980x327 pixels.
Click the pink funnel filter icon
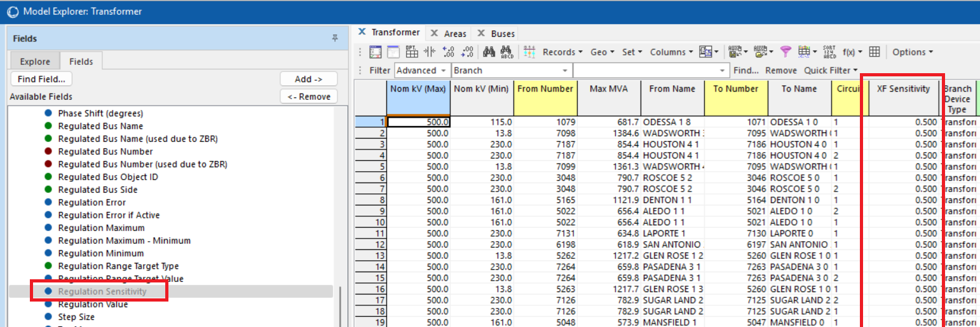[x=786, y=52]
